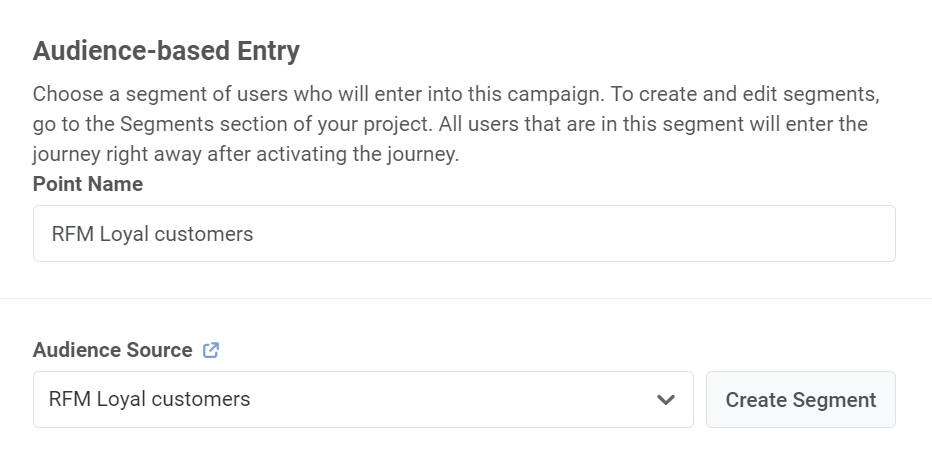
Task: Focus the Point Name text field
Action: [x=464, y=234]
